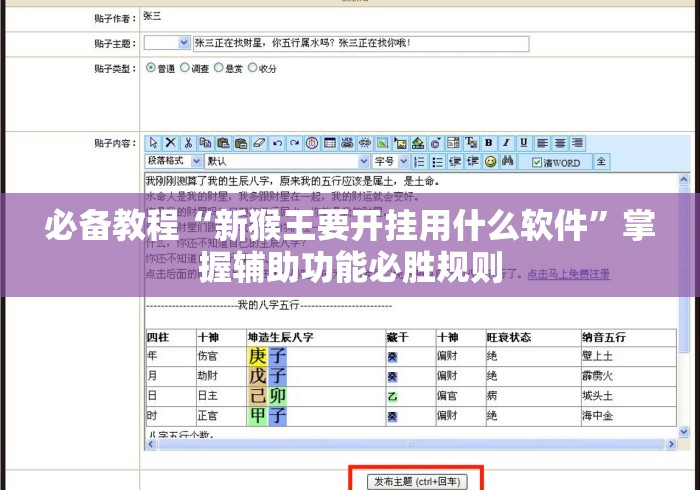The width and height of the screenshot is (700, 490).
Task: Click the green highlighted 卯 character
Action: coord(277,396)
